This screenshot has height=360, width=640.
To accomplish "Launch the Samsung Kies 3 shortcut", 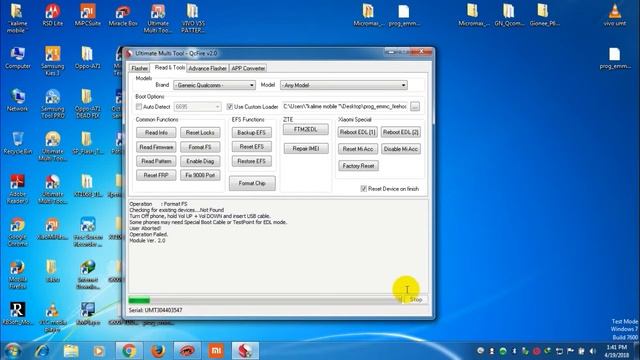I will tap(52, 61).
